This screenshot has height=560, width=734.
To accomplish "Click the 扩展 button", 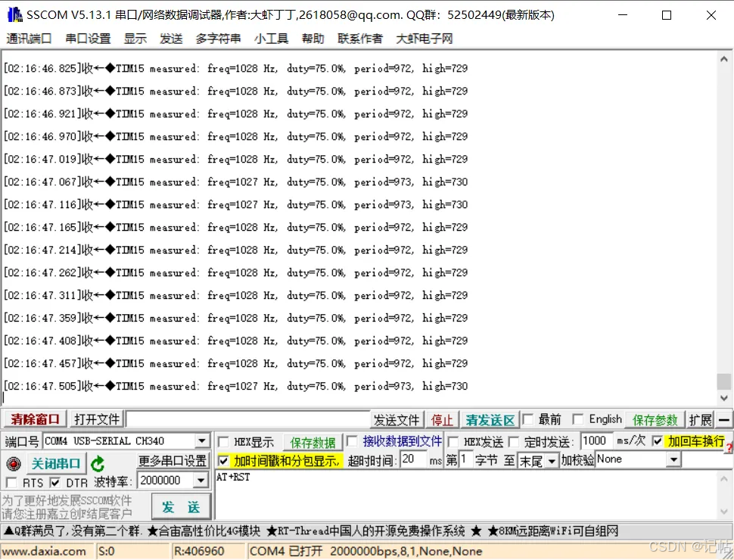I will (700, 420).
